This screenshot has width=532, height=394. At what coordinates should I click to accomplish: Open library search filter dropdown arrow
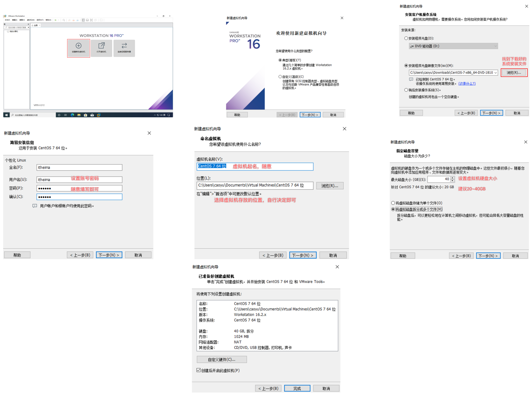coord(28,27)
